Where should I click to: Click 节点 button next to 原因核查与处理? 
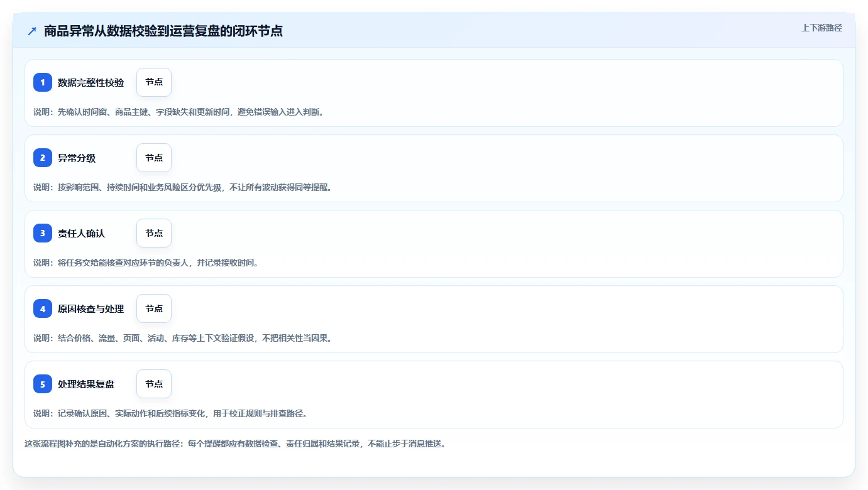coord(154,308)
